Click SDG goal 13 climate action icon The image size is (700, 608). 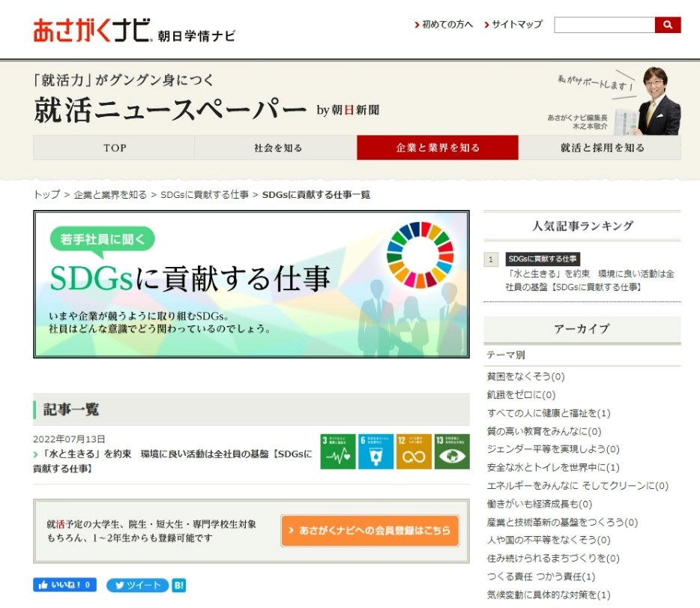(452, 451)
